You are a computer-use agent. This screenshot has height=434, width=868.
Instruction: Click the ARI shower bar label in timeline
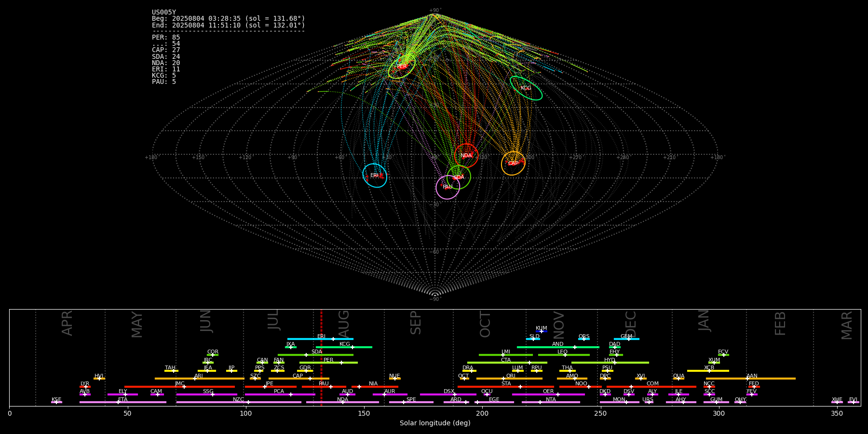[x=198, y=376]
